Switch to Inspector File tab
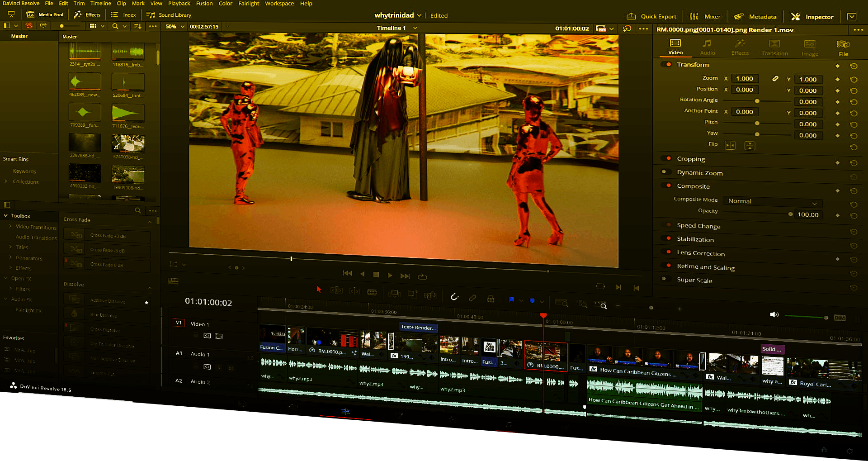This screenshot has height=461, width=868. coord(843,48)
